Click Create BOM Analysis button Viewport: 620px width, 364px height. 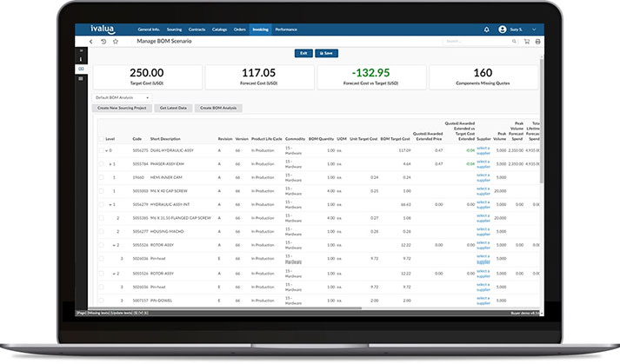coord(218,108)
